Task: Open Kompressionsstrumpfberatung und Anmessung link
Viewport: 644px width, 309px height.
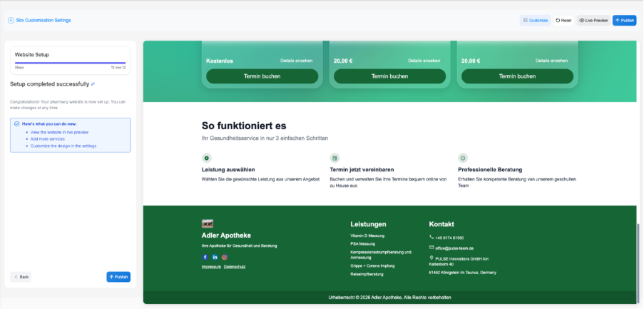Action: click(x=381, y=255)
